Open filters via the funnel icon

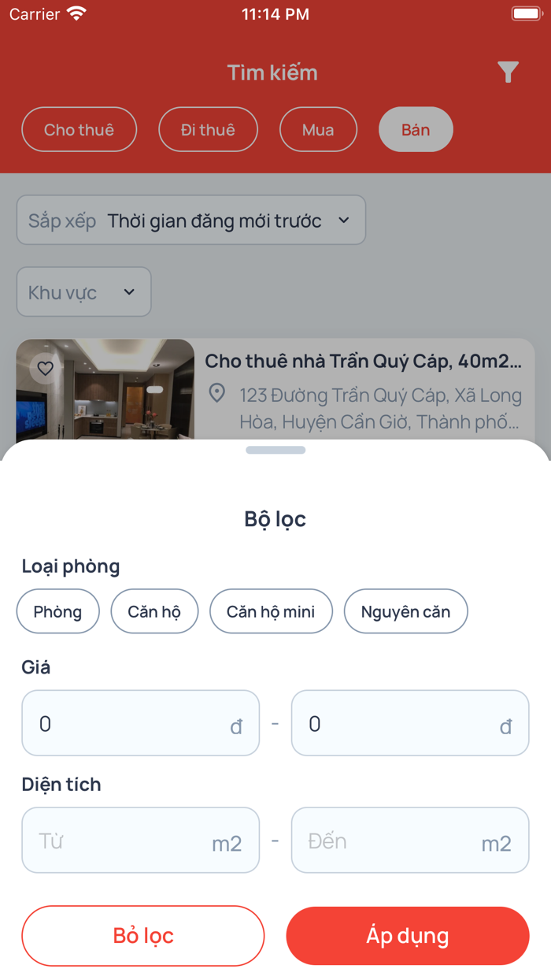click(508, 72)
